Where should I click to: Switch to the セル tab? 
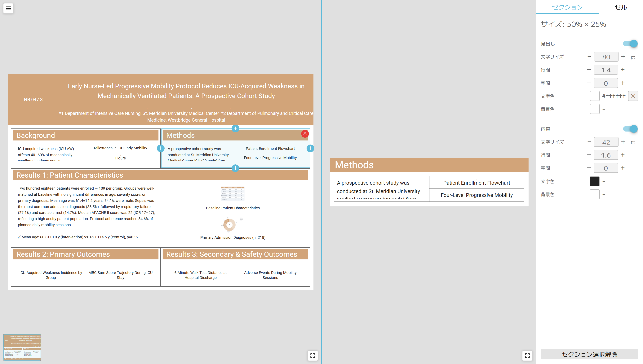(621, 7)
